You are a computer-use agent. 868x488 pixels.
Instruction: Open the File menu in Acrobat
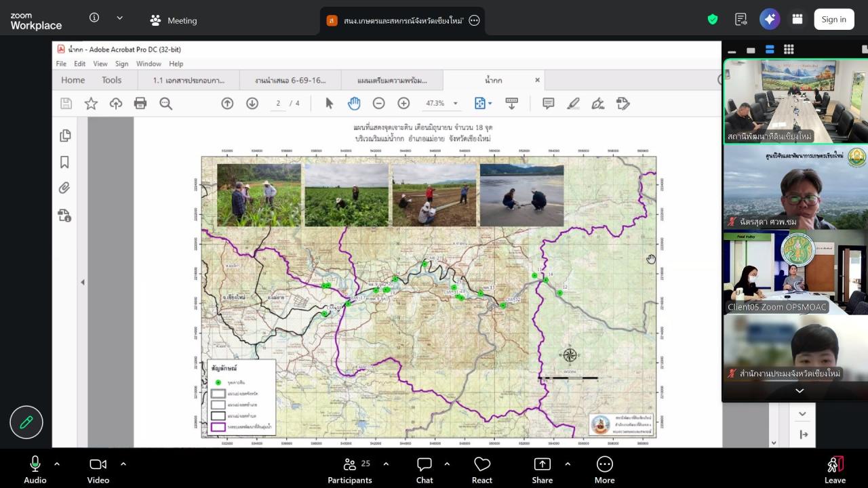pos(61,64)
